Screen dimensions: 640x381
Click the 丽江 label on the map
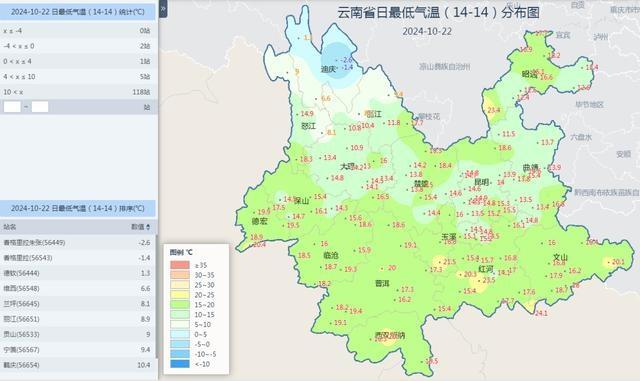click(373, 114)
